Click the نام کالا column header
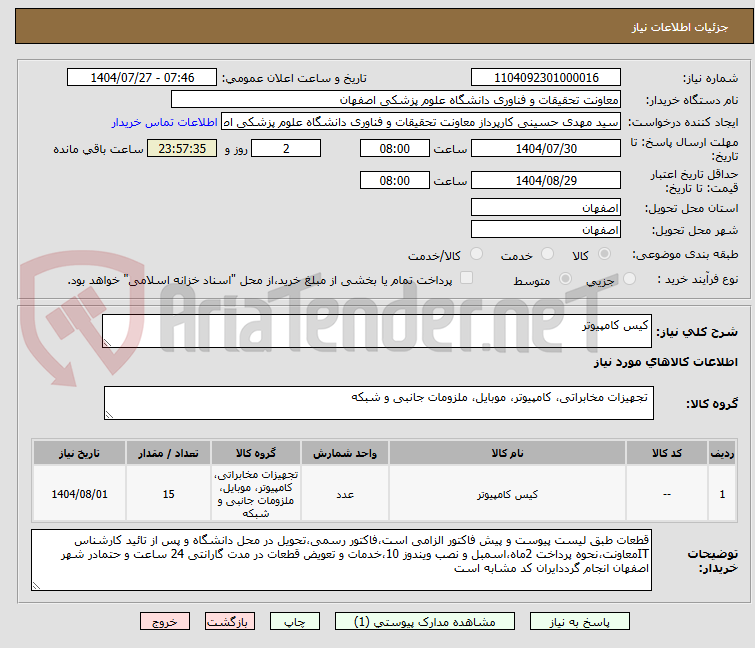The image size is (755, 648). click(x=508, y=453)
